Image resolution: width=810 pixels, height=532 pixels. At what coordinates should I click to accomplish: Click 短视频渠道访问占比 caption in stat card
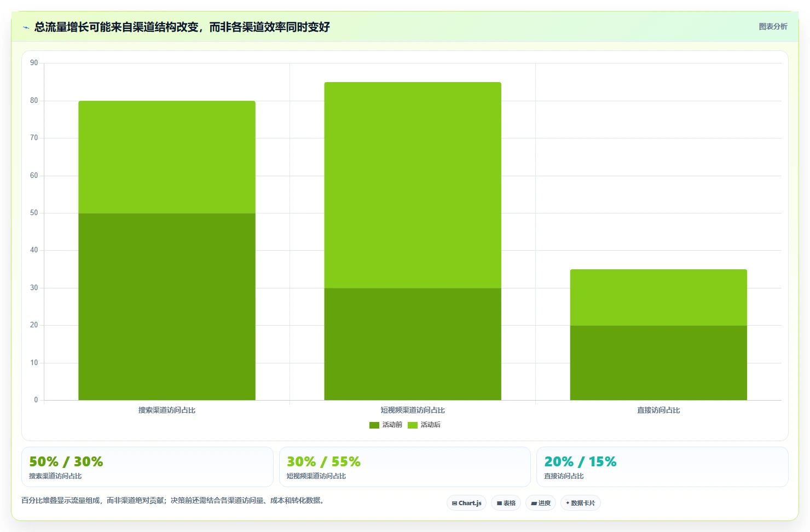point(316,476)
